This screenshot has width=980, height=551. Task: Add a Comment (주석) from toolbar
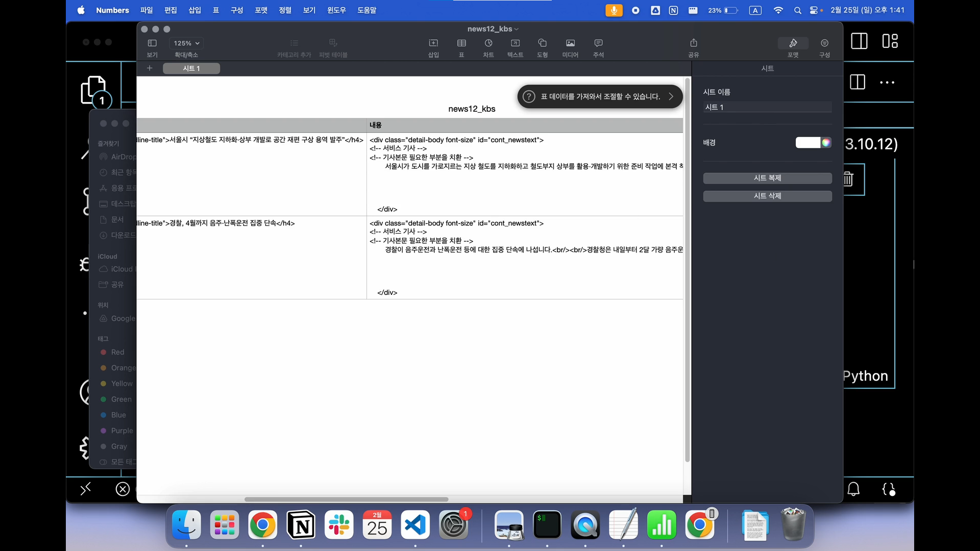(x=598, y=43)
